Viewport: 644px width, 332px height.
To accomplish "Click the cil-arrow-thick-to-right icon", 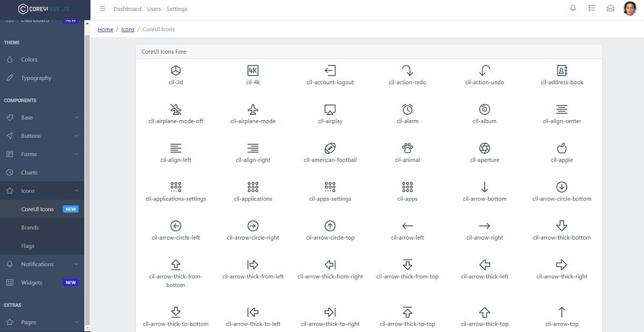I will click(330, 312).
